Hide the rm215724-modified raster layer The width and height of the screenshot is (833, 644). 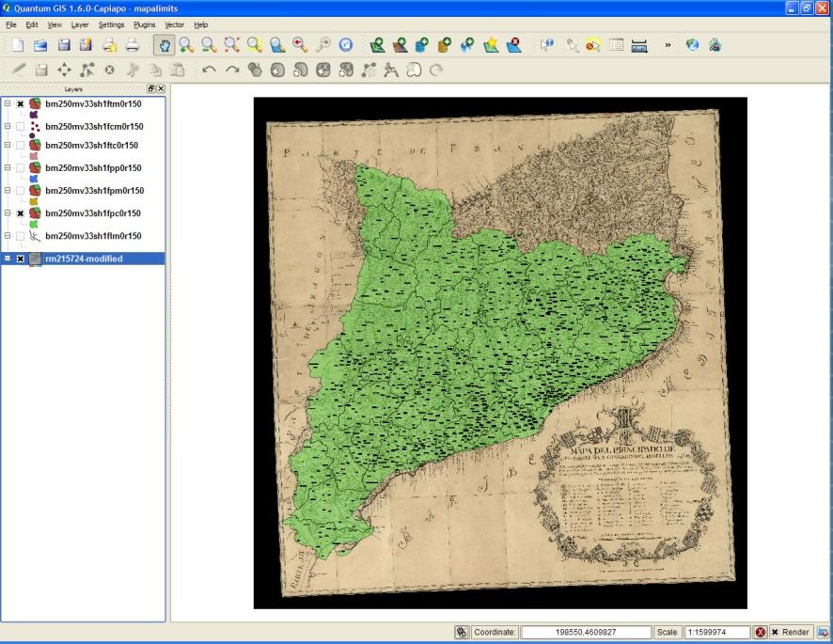coord(20,259)
